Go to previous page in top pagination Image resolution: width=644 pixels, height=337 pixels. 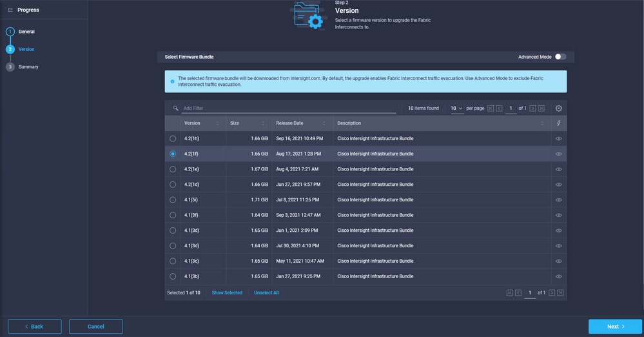click(x=499, y=108)
